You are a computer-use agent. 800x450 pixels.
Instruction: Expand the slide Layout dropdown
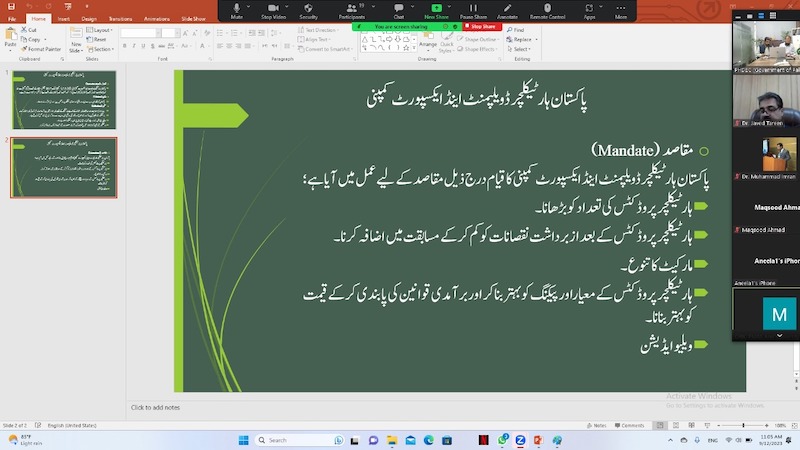coord(101,30)
